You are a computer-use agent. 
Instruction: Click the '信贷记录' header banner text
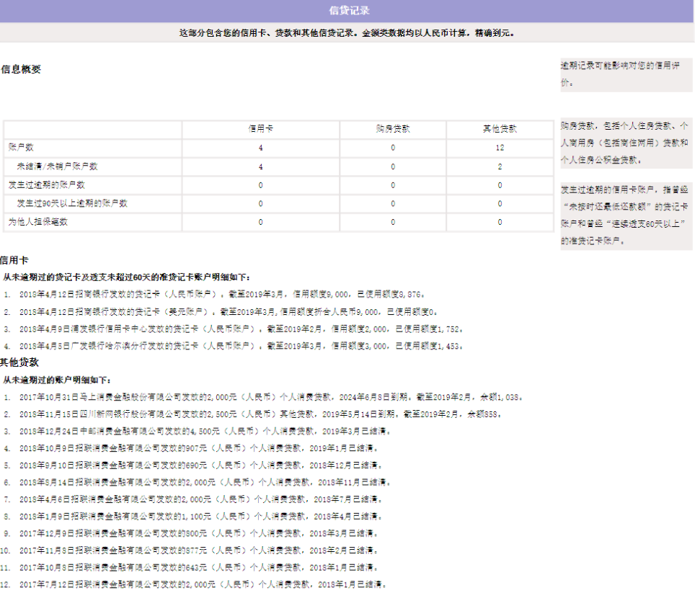349,11
